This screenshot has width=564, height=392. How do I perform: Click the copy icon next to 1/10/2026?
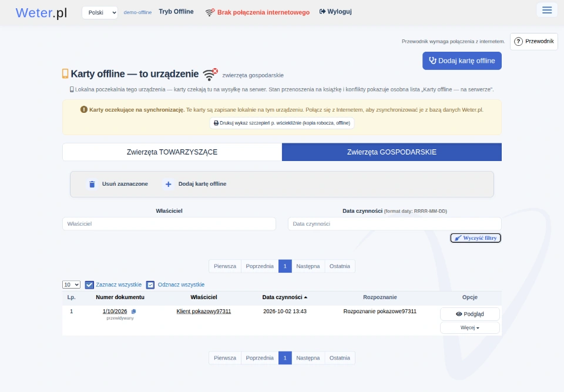pyautogui.click(x=134, y=311)
